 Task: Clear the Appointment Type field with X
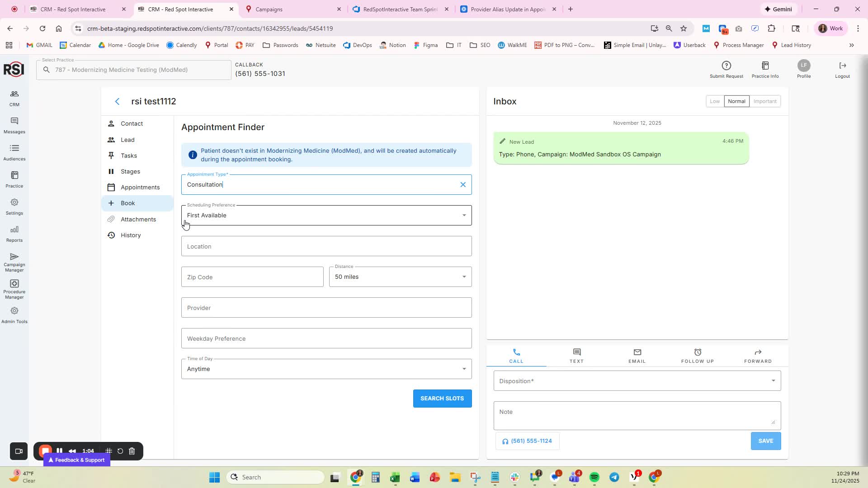coord(462,185)
